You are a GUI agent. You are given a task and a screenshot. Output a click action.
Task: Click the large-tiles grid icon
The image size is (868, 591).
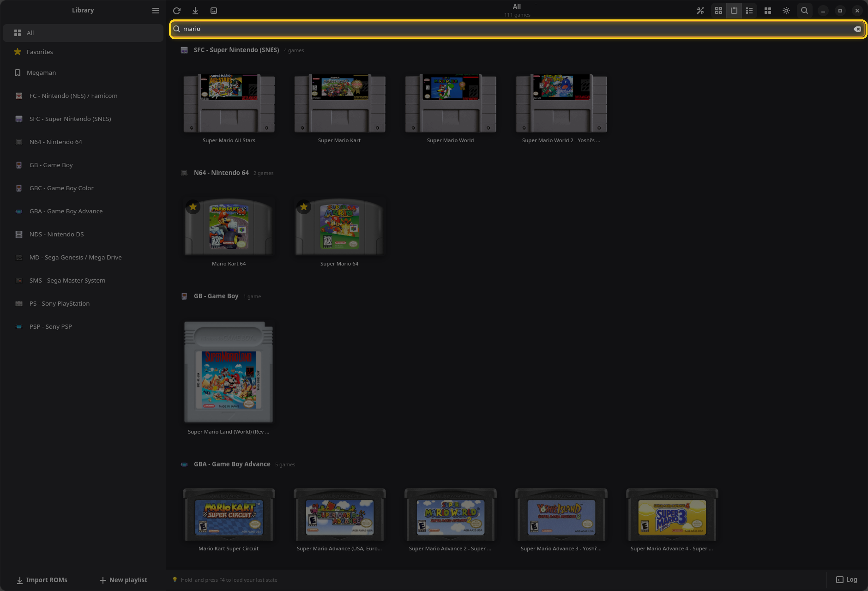tap(768, 11)
